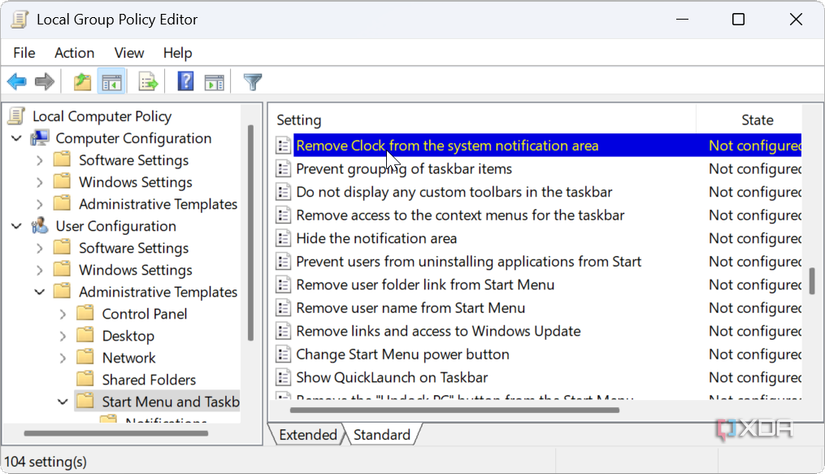Click the Shared Folders folder icon
The width and height of the screenshot is (825, 474).
click(85, 379)
